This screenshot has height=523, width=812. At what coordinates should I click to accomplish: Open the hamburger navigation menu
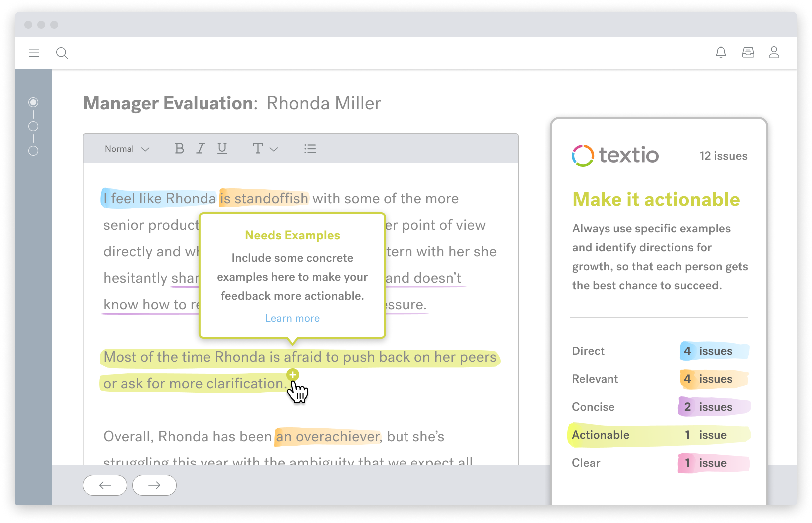[34, 53]
